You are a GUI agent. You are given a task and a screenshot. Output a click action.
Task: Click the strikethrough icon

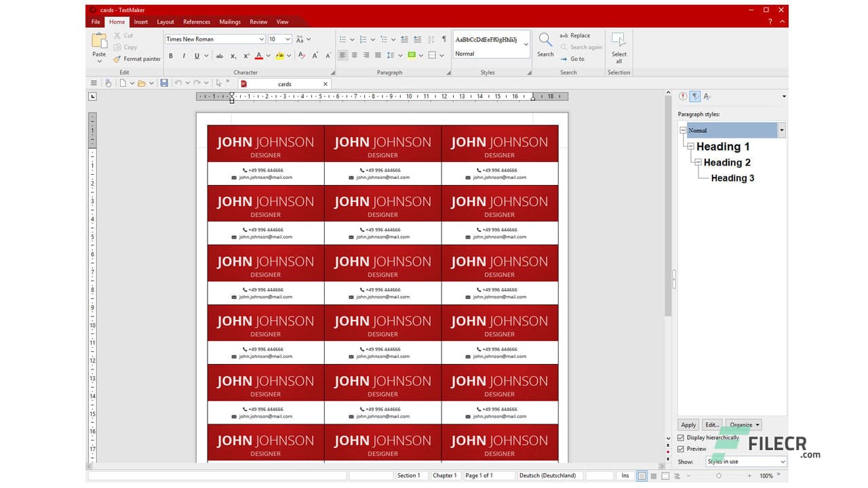pyautogui.click(x=219, y=56)
